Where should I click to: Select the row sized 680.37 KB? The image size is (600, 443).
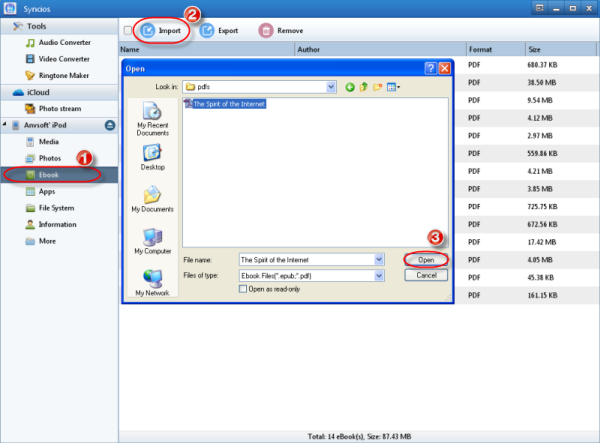pos(526,65)
